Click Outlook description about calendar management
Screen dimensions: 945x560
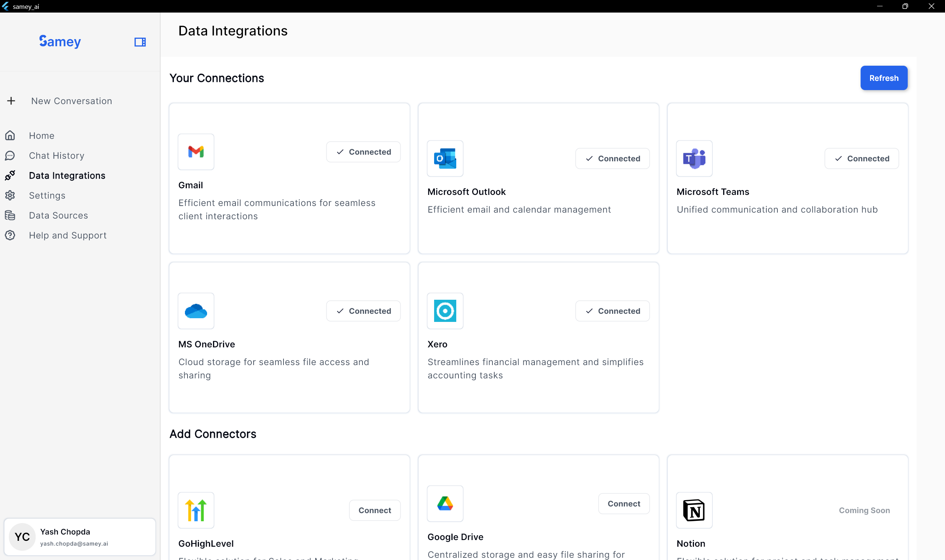point(519,209)
